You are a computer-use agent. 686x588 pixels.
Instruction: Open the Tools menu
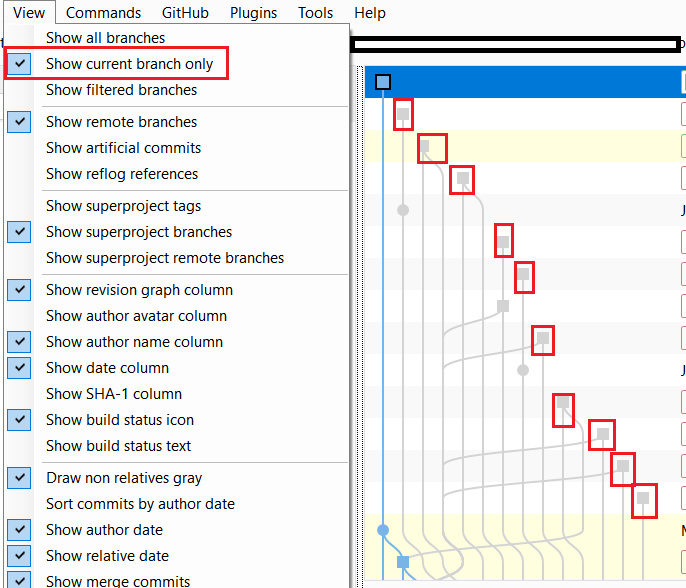coord(315,13)
